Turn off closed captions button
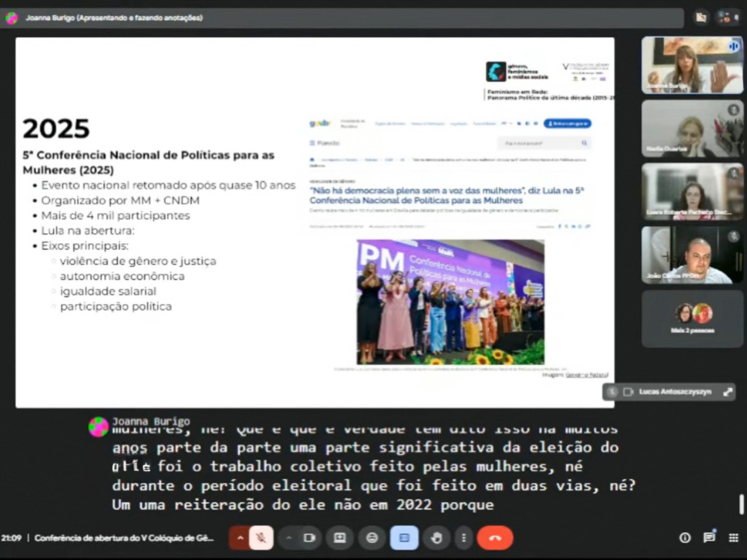Image resolution: width=747 pixels, height=560 pixels. pos(404,538)
